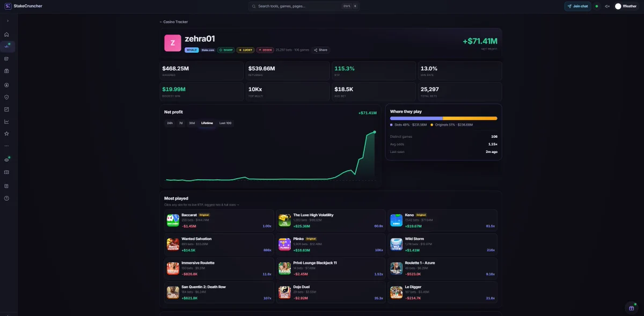Click the 13.0% win rate stat

459,71
